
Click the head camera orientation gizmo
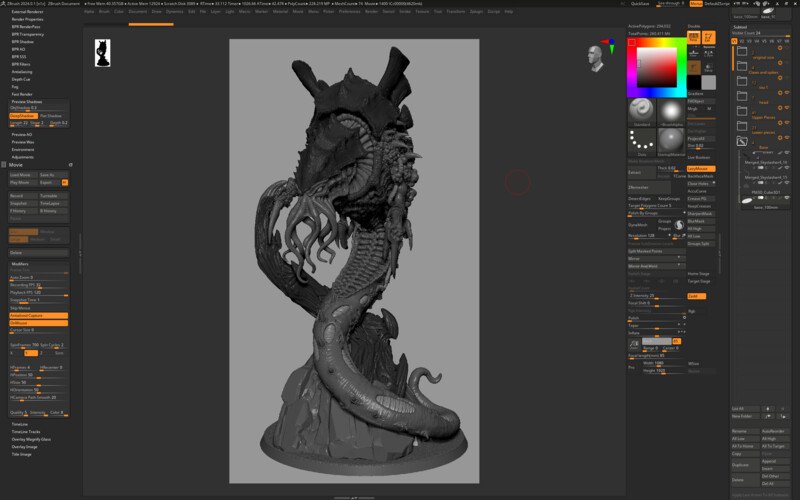594,58
